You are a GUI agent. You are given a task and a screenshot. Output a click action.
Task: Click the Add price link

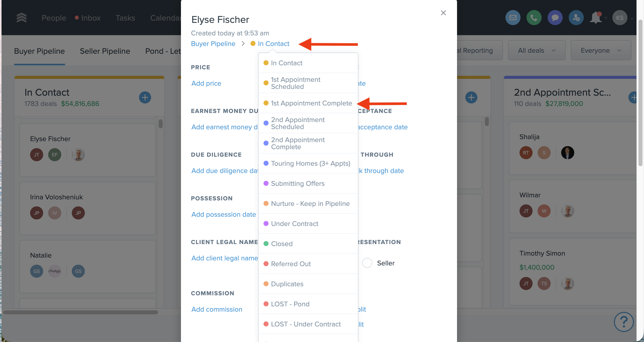point(206,83)
